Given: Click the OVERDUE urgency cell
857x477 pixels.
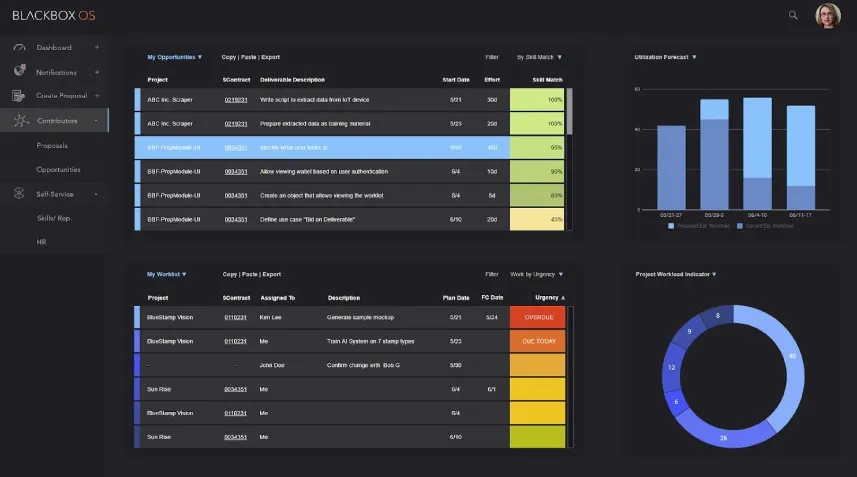Looking at the screenshot, I should coord(537,317).
